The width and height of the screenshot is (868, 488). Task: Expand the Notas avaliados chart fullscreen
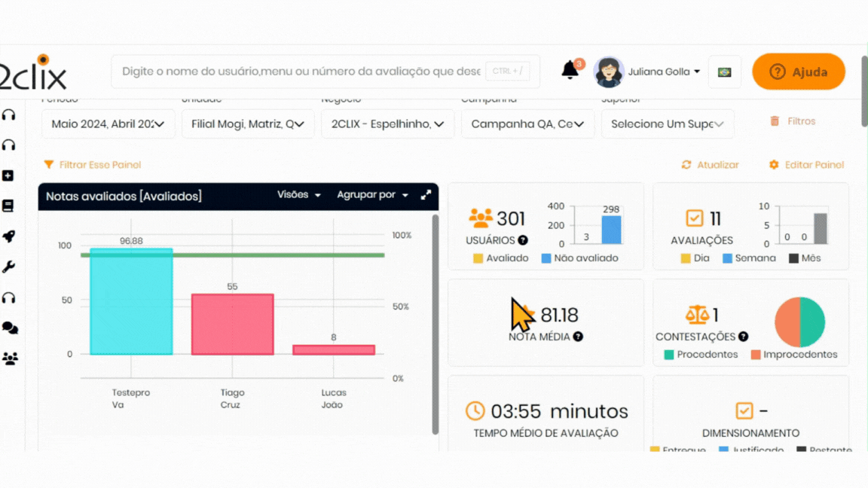[426, 195]
